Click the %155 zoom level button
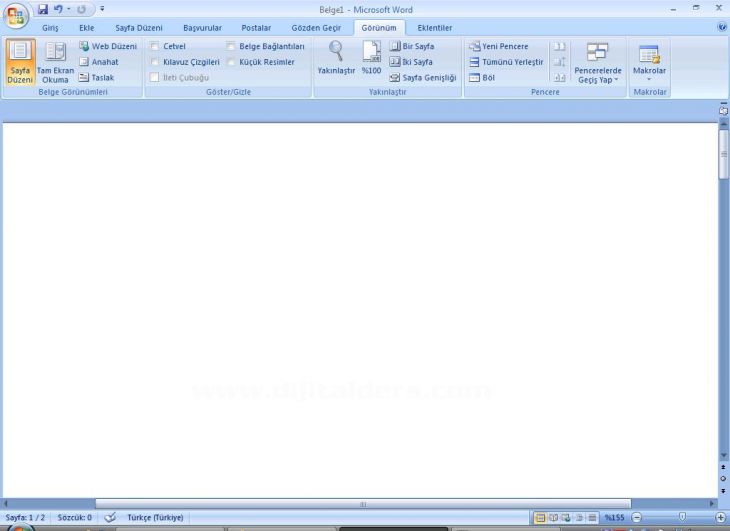 click(615, 518)
